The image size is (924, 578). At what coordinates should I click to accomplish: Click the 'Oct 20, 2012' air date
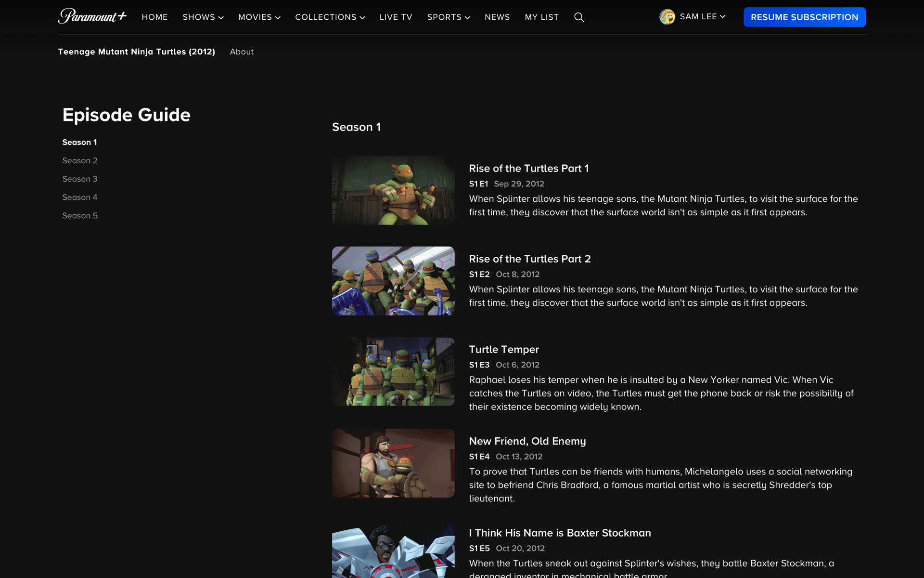520,548
